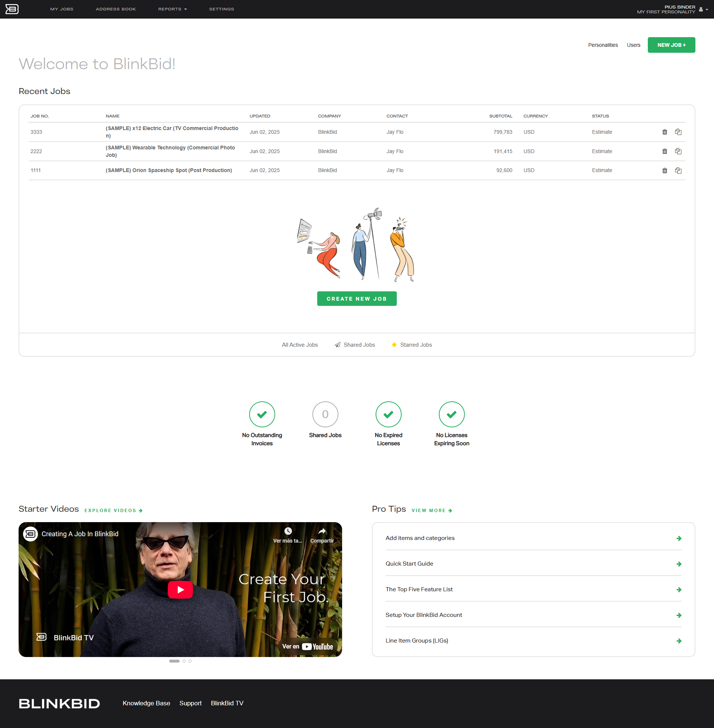The height and width of the screenshot is (728, 714).
Task: Open BlinkBid TV in the footer
Action: pyautogui.click(x=227, y=703)
